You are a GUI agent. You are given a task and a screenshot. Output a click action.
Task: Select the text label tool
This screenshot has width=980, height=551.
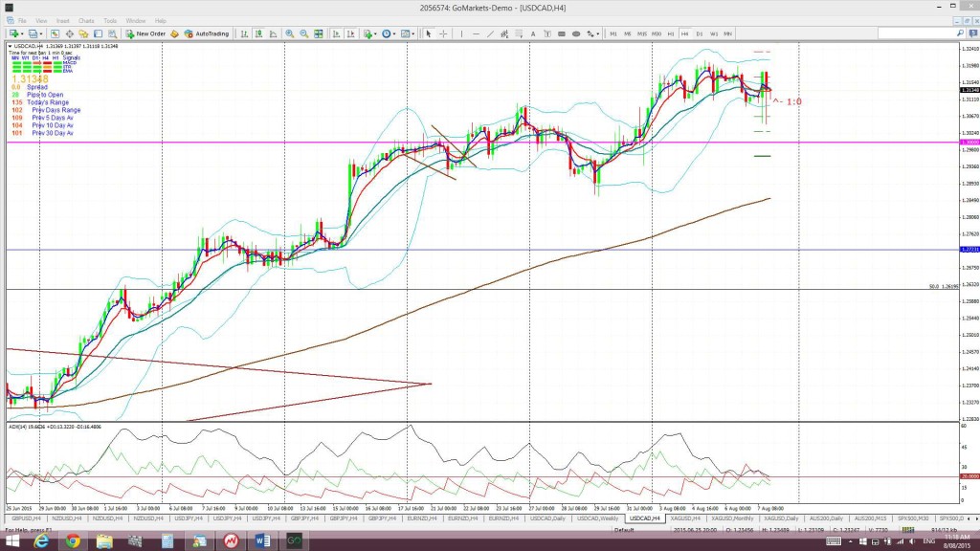tap(547, 33)
